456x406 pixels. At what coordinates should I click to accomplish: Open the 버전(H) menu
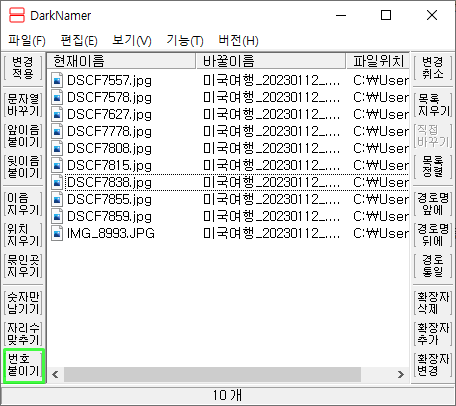pos(238,41)
